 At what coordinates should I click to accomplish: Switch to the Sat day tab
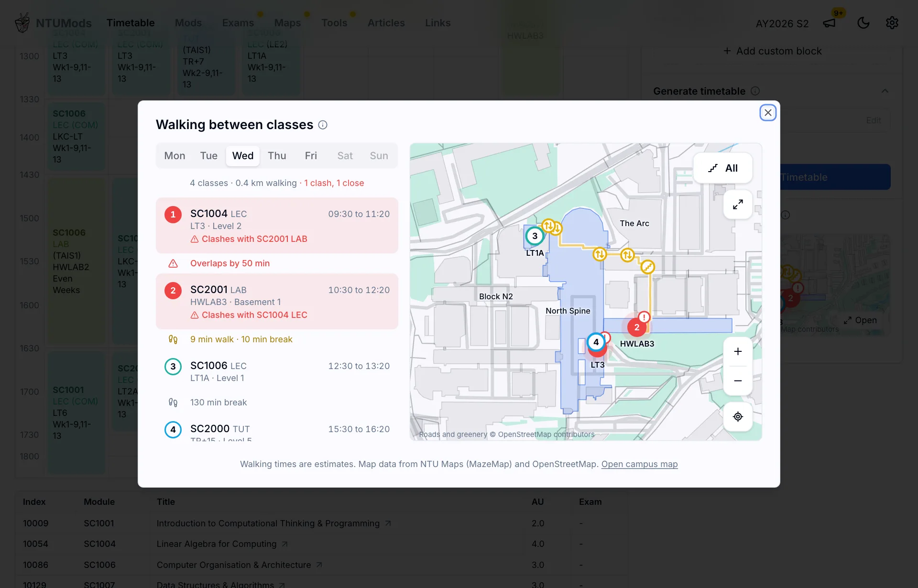(345, 156)
